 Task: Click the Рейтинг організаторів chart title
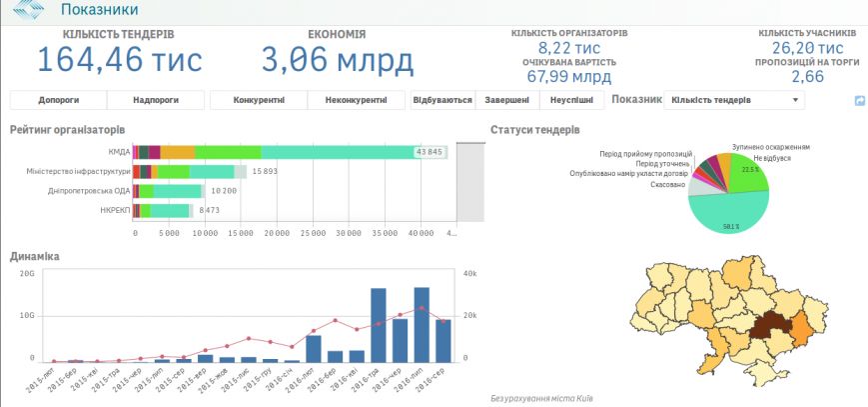pyautogui.click(x=68, y=130)
